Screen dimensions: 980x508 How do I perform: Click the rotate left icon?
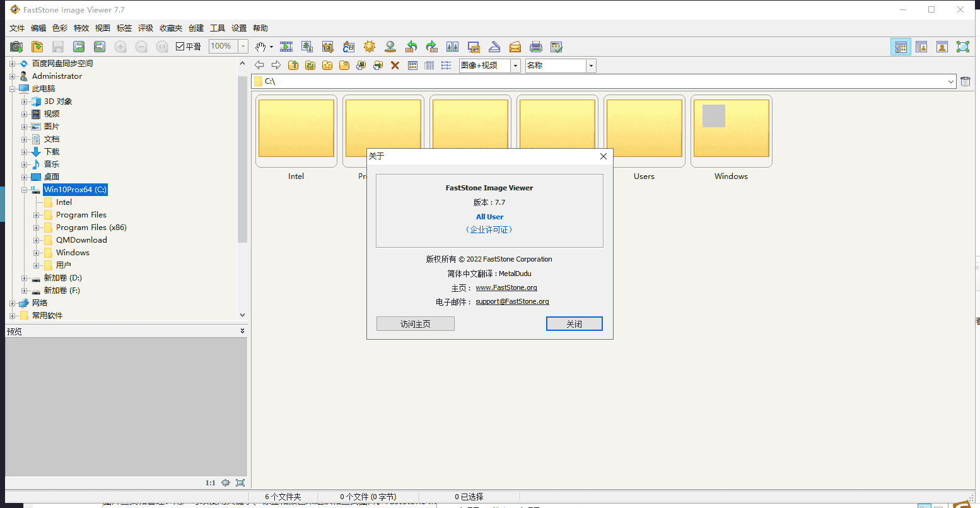(x=411, y=47)
